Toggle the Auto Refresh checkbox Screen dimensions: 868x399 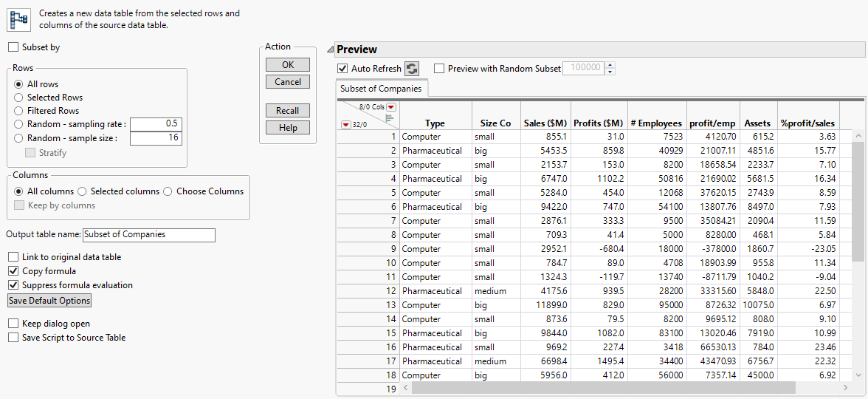pos(342,69)
